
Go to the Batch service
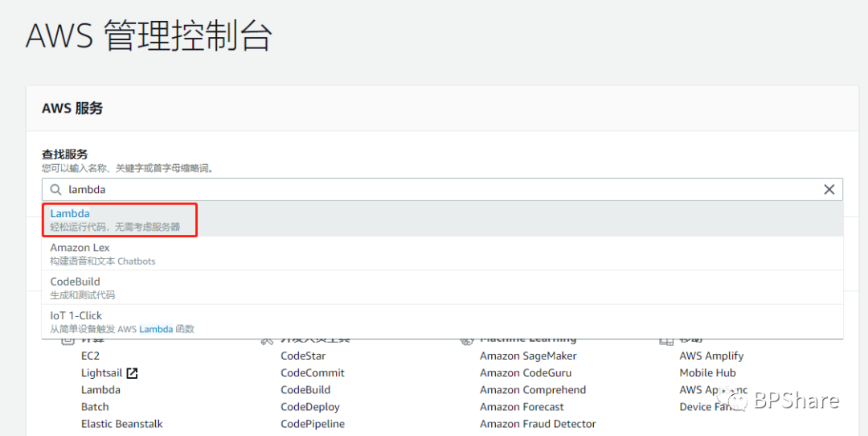pyautogui.click(x=95, y=407)
